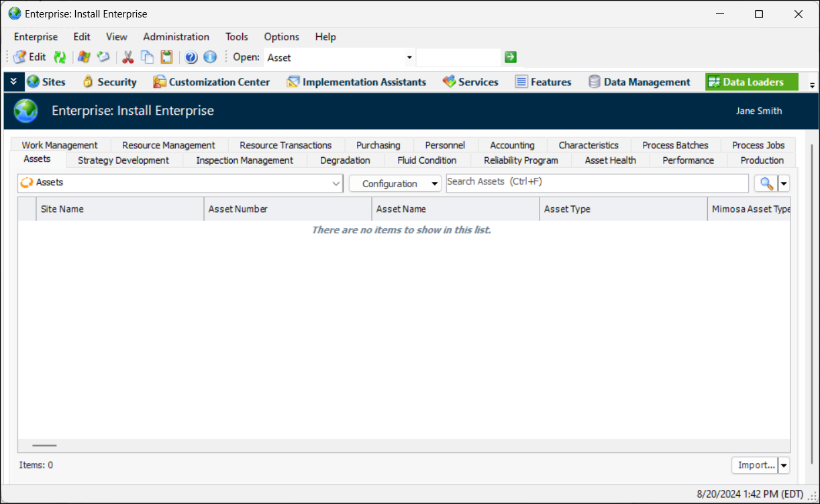Viewport: 820px width, 504px height.
Task: Open the Configuration dropdown button
Action: (395, 183)
